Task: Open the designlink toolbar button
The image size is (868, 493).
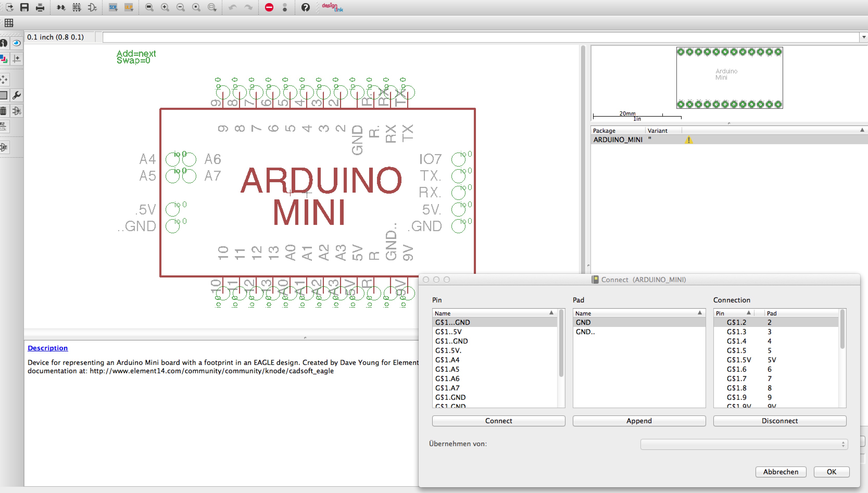Action: click(332, 7)
